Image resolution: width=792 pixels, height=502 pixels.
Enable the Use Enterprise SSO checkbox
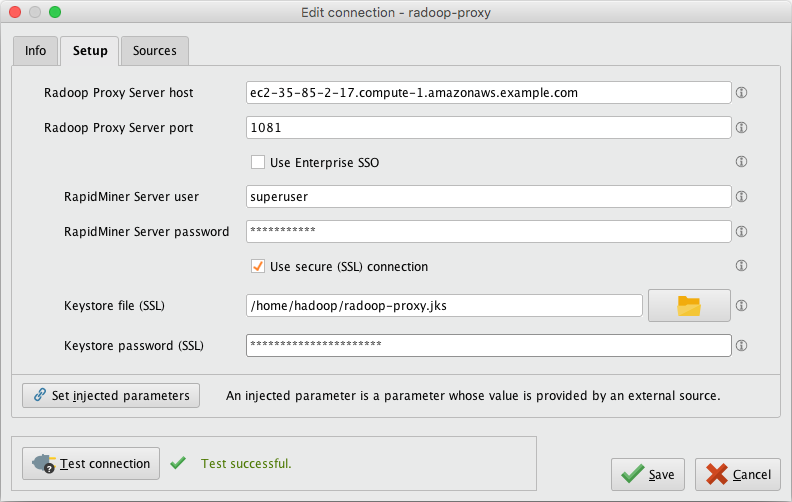(x=258, y=162)
